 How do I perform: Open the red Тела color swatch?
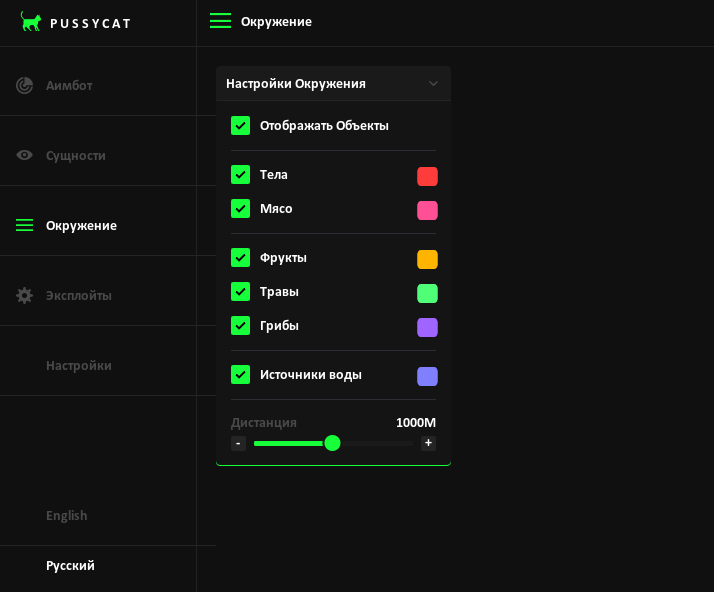[x=427, y=177]
